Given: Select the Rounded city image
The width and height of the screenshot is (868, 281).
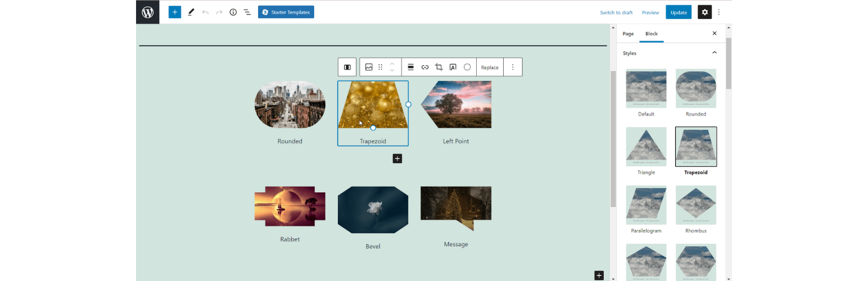Looking at the screenshot, I should coord(290,105).
